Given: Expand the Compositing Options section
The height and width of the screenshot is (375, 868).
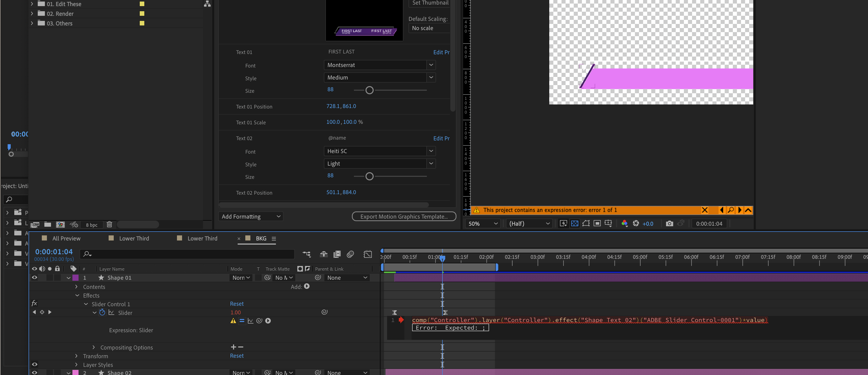Looking at the screenshot, I should point(93,347).
